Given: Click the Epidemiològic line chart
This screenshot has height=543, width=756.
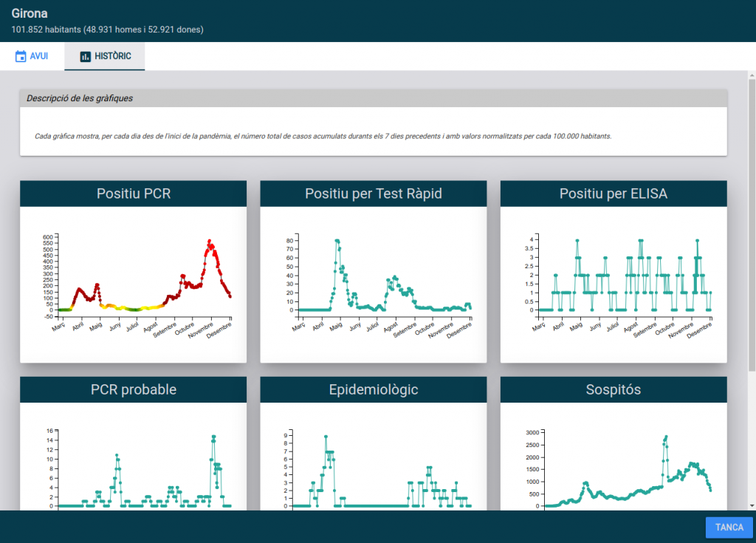Looking at the screenshot, I should 377,468.
